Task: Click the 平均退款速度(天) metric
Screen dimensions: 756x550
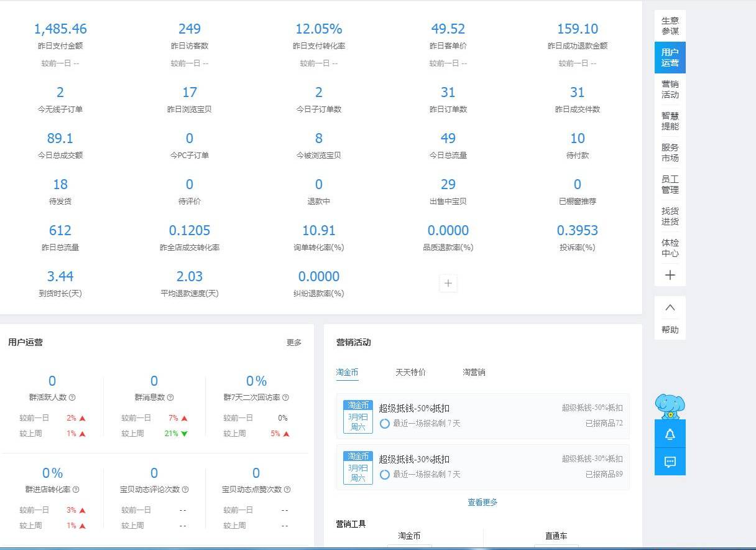Action: click(x=190, y=284)
